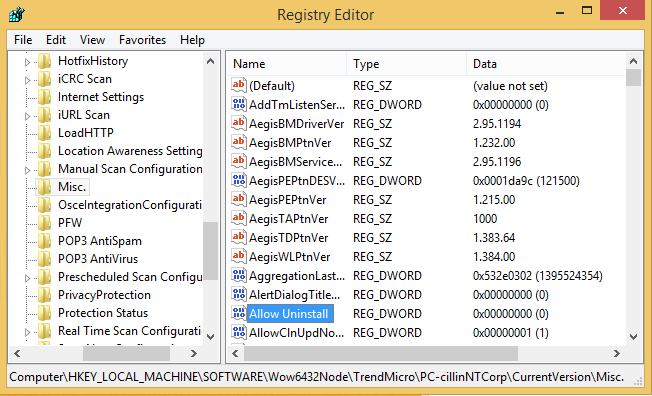This screenshot has height=396, width=652.
Task: Click the values pane scroll left arrow
Action: (236, 354)
